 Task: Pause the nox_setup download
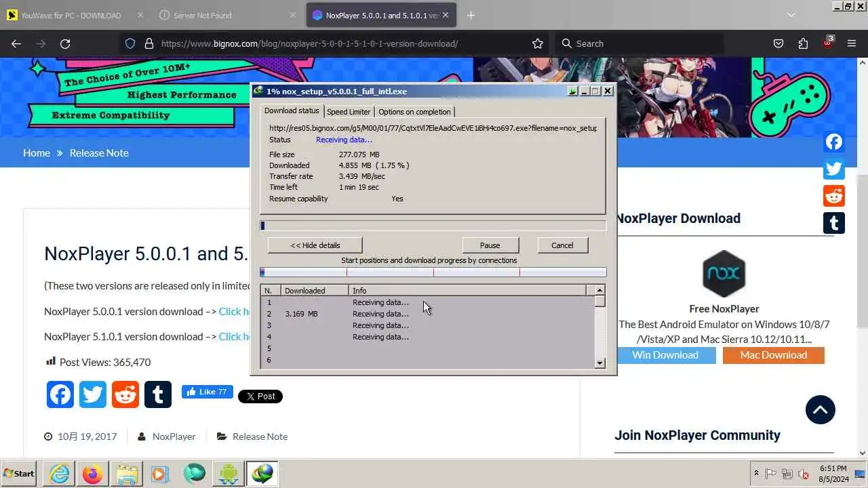pyautogui.click(x=490, y=245)
